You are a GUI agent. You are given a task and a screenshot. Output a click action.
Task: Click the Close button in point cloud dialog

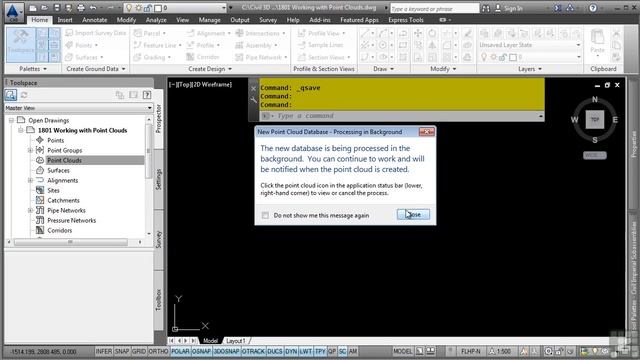(413, 214)
